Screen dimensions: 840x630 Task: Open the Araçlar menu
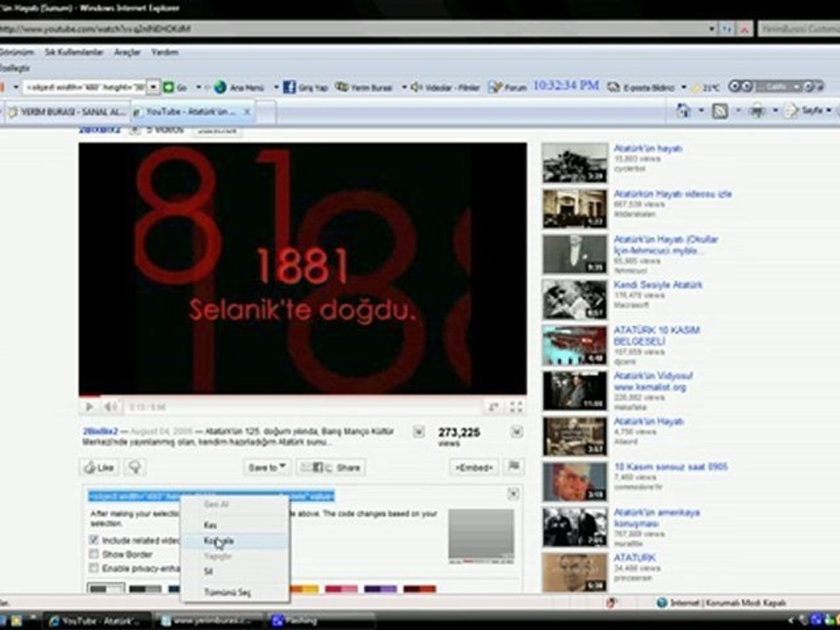point(127,52)
